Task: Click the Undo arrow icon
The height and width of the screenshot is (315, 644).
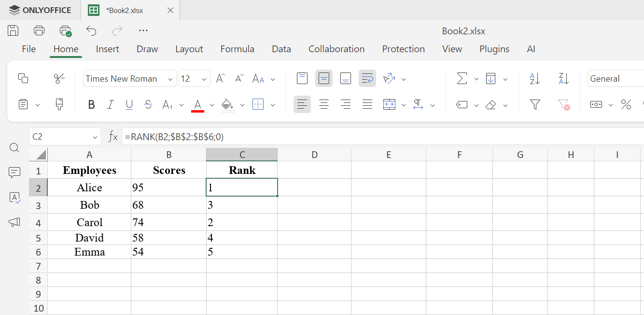Action: tap(91, 31)
